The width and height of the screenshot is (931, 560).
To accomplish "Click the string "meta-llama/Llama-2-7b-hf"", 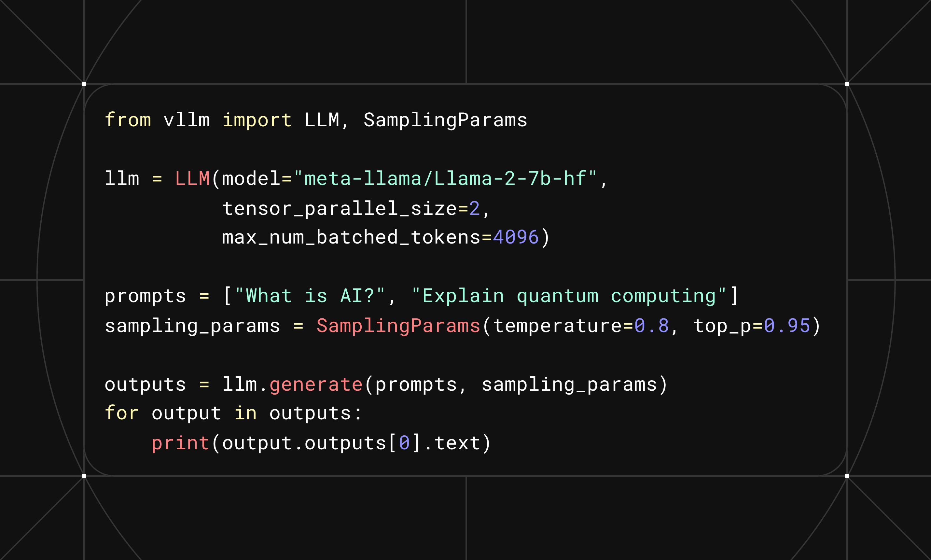I will [446, 178].
